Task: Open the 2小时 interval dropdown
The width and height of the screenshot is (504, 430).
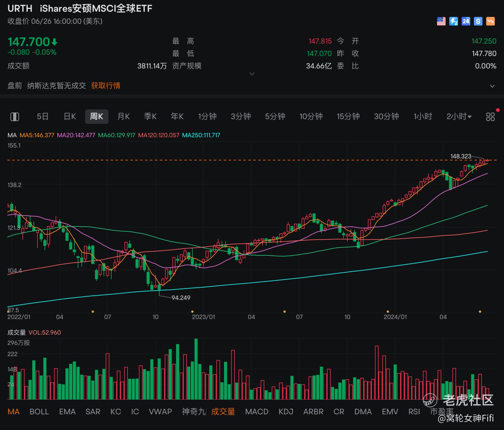Action: pos(459,116)
